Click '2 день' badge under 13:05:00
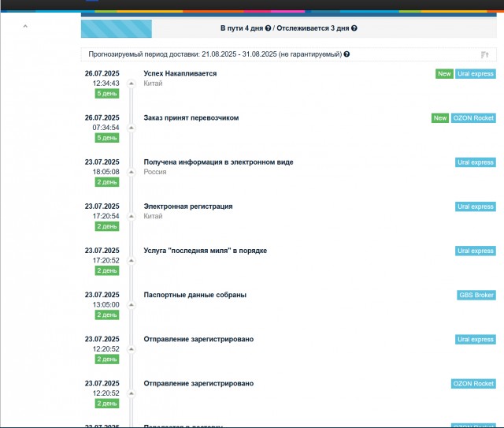Viewport: 504px width, 428px height. tap(107, 314)
